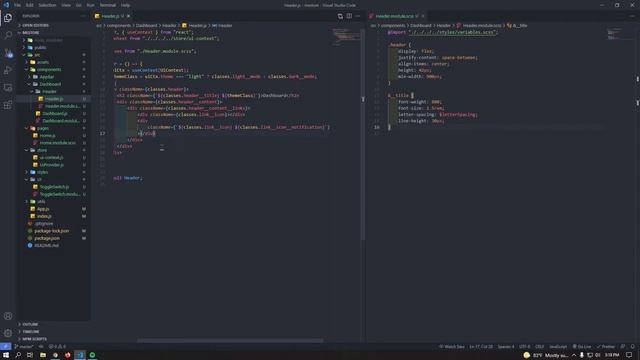Click the left editor minimap
The image size is (640, 360).
pyautogui.click(x=346, y=37)
